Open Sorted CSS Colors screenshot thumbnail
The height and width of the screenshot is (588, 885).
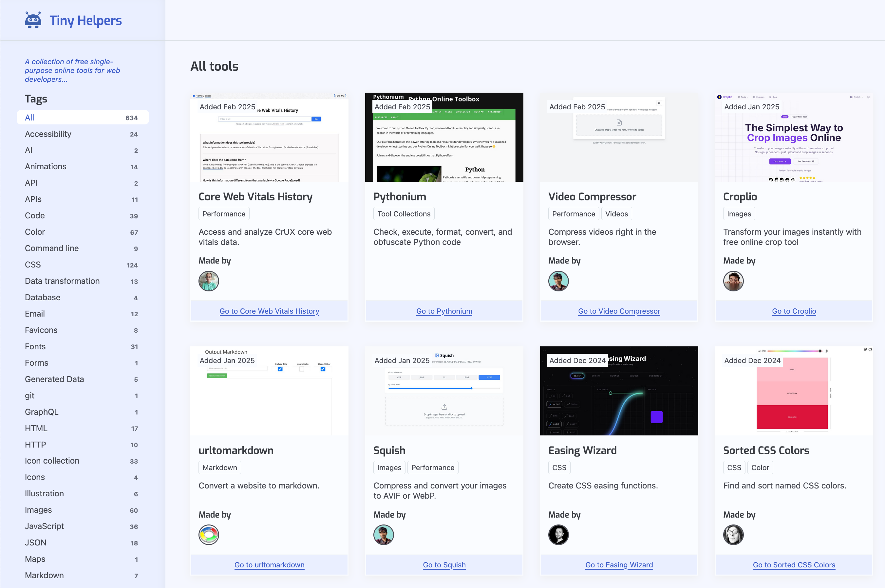click(794, 391)
